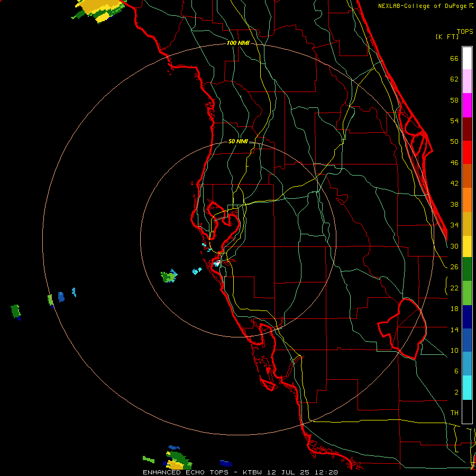Click the 30 legend value
This screenshot has height=476, width=476.
click(454, 246)
